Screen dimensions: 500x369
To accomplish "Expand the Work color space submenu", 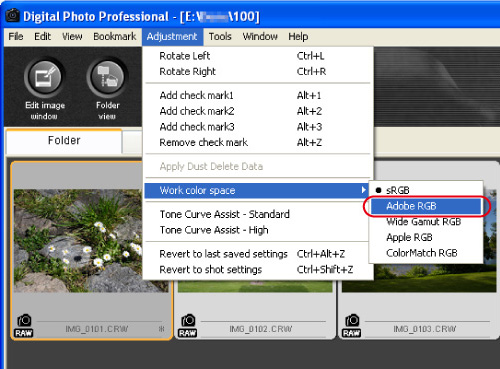I will tap(257, 190).
